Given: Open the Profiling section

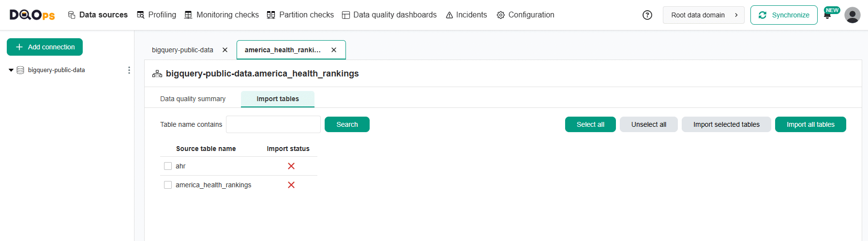Looking at the screenshot, I should click(157, 15).
